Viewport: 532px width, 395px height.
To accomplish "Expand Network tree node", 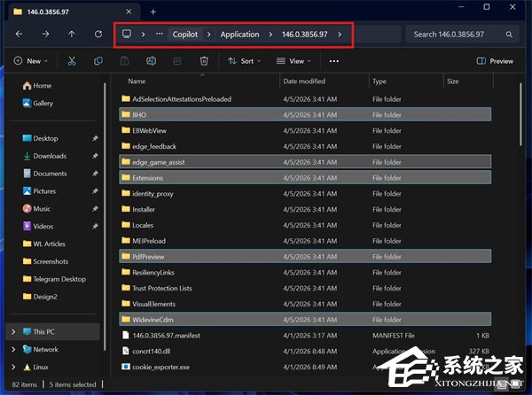I will pos(13,349).
